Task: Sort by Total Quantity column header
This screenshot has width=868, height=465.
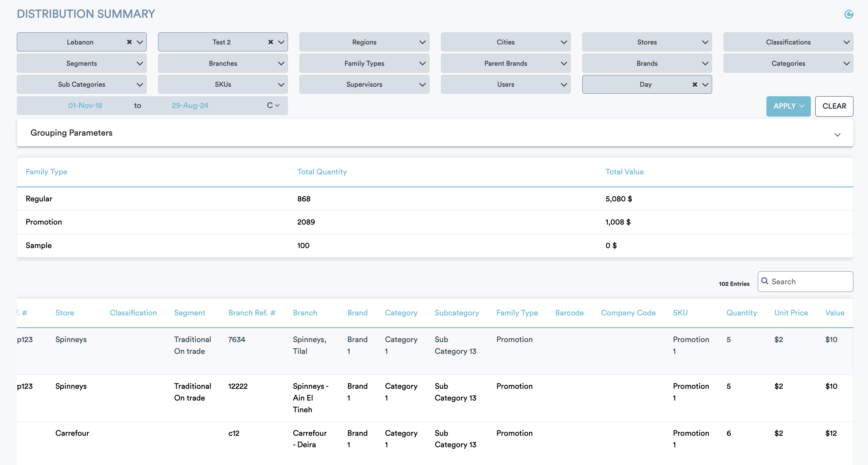Action: pos(322,172)
